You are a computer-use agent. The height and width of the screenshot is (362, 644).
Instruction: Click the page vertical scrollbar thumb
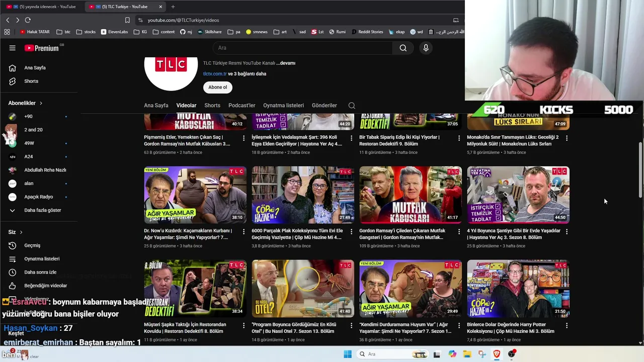click(640, 170)
